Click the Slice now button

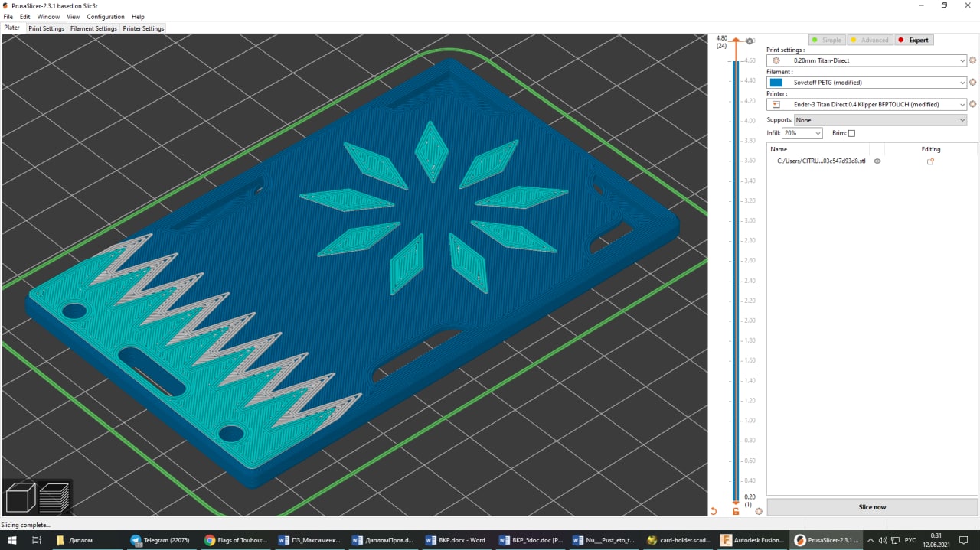coord(872,507)
